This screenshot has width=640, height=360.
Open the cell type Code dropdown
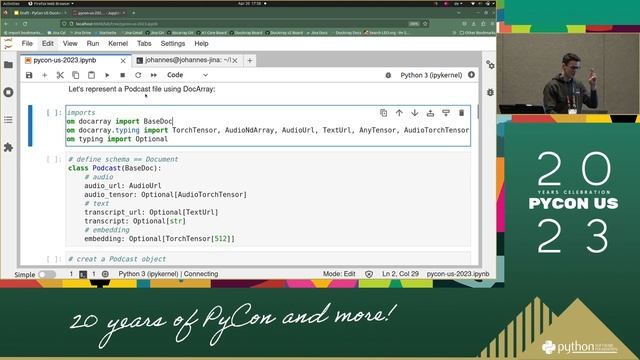coord(187,75)
